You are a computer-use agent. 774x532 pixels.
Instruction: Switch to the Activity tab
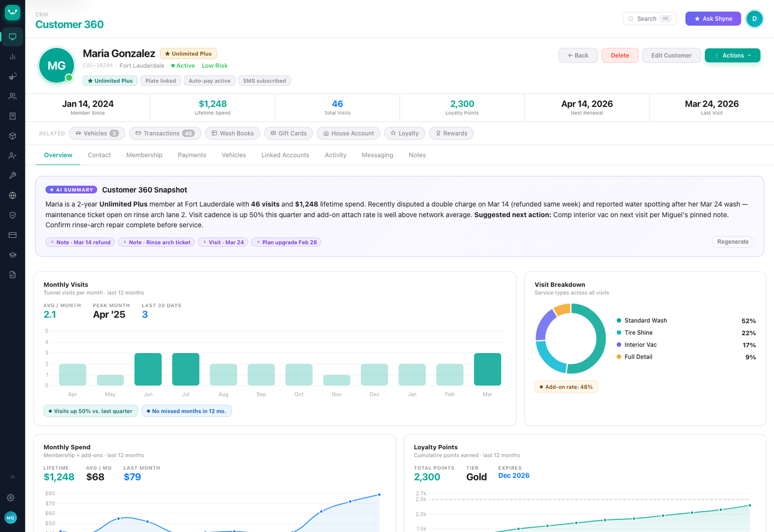pos(335,155)
